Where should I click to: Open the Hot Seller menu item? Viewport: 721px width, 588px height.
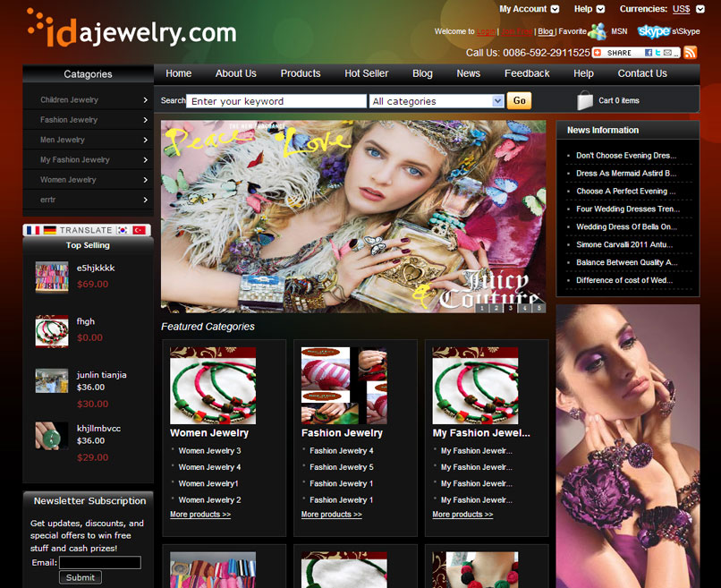367,73
